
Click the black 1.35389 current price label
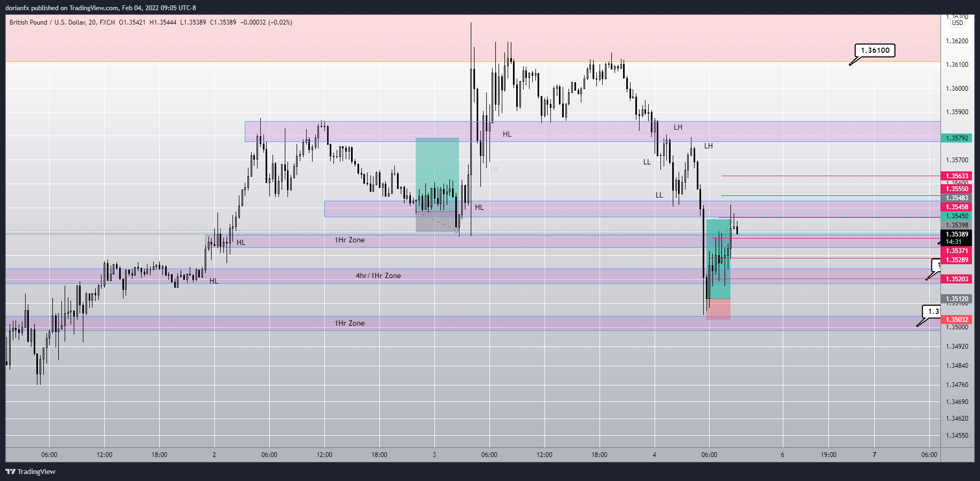click(x=956, y=234)
